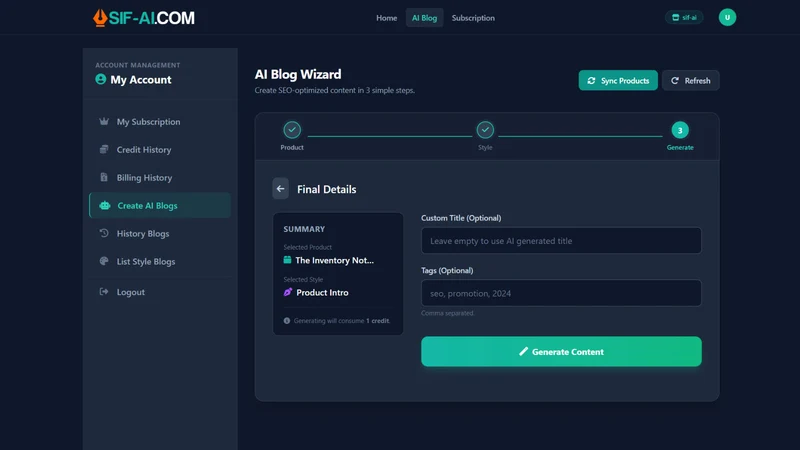Open List Style Blogs in the sidebar
800x450 pixels.
160,261
